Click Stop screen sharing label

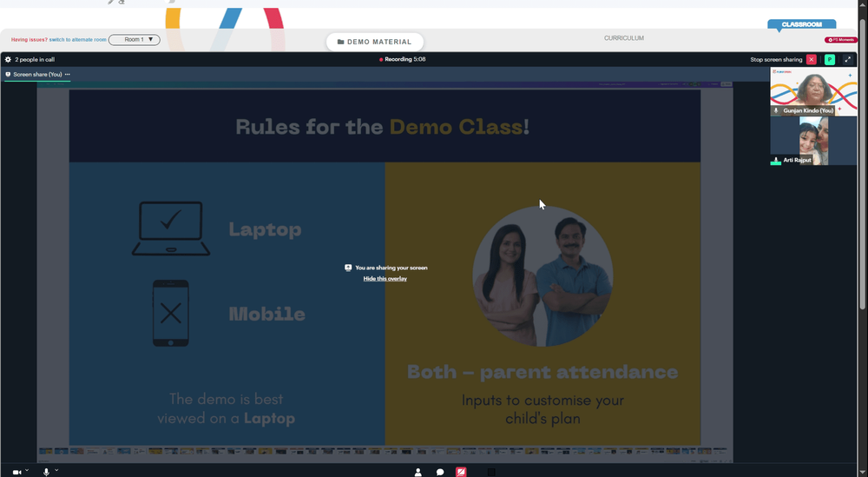click(776, 59)
